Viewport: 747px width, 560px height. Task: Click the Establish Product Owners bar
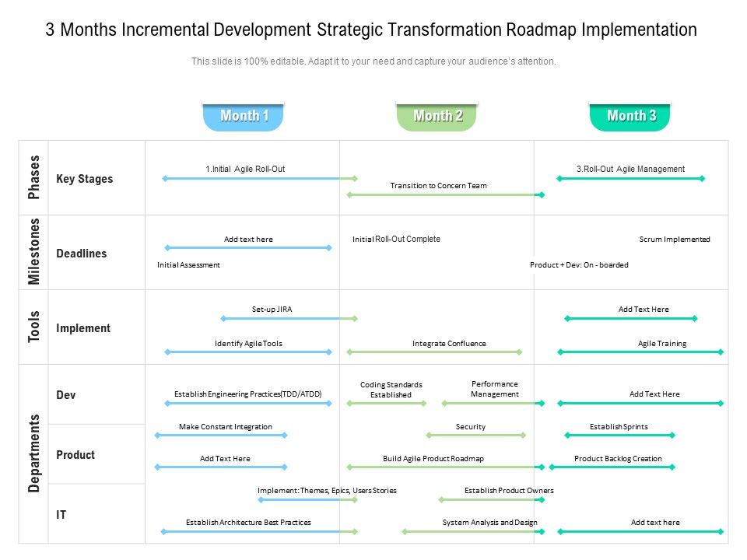492,500
